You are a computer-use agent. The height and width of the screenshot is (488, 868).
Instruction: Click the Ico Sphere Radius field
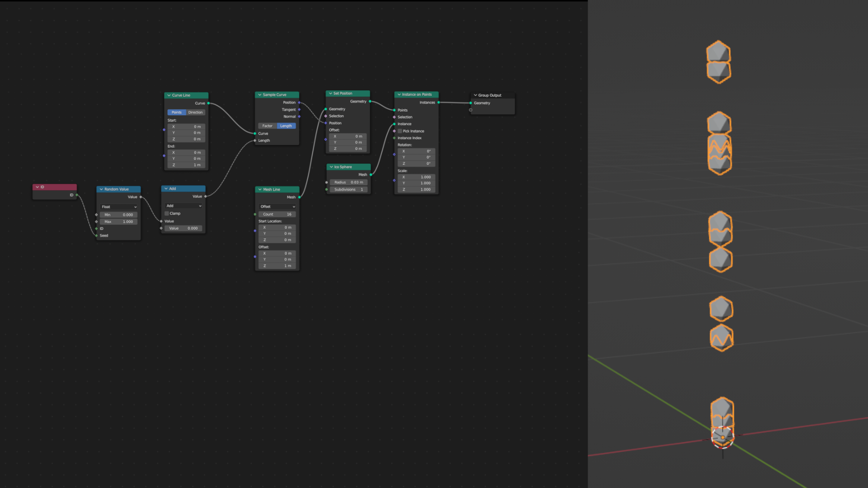[x=349, y=183]
